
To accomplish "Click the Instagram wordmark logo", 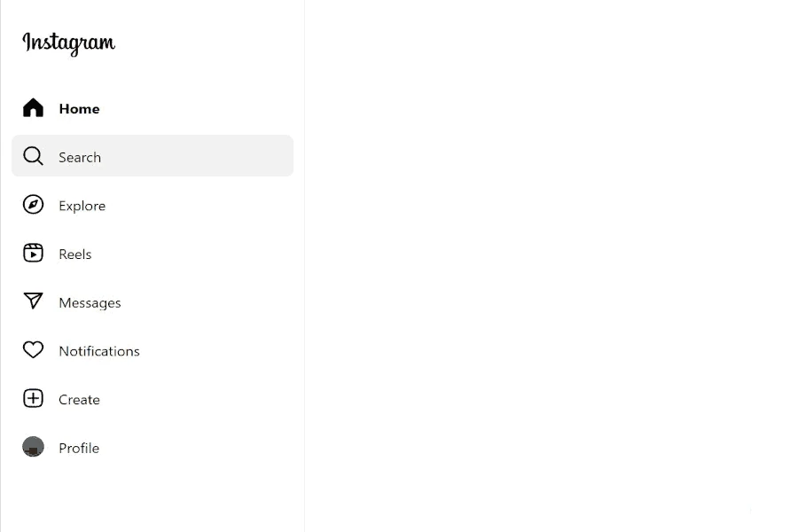I will [x=68, y=43].
